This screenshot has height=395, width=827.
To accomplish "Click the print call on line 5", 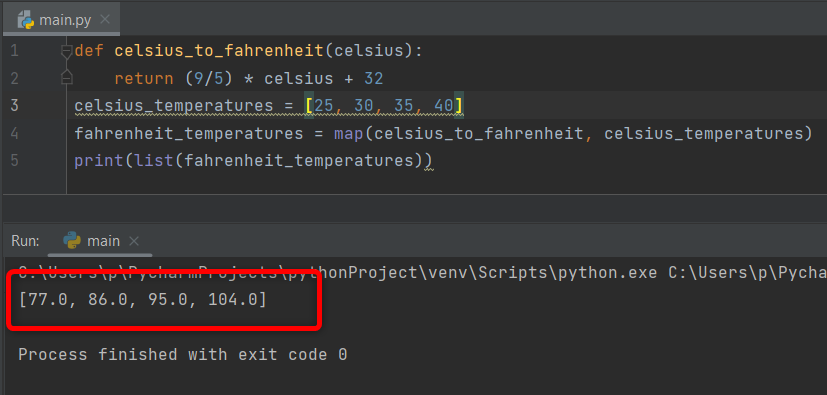I will [99, 160].
